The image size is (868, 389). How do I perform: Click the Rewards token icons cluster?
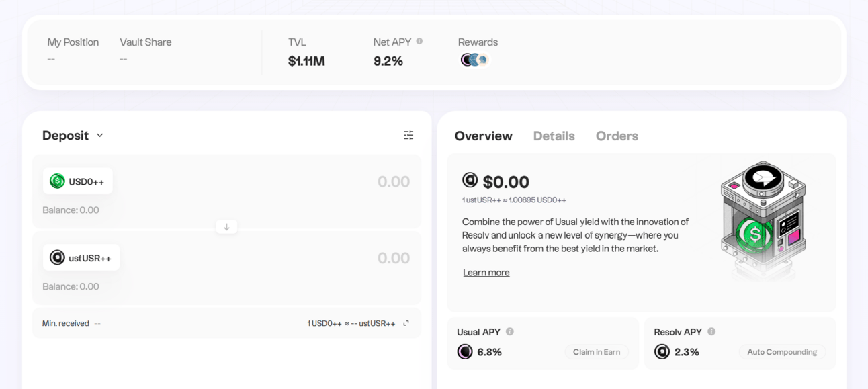[x=474, y=60]
